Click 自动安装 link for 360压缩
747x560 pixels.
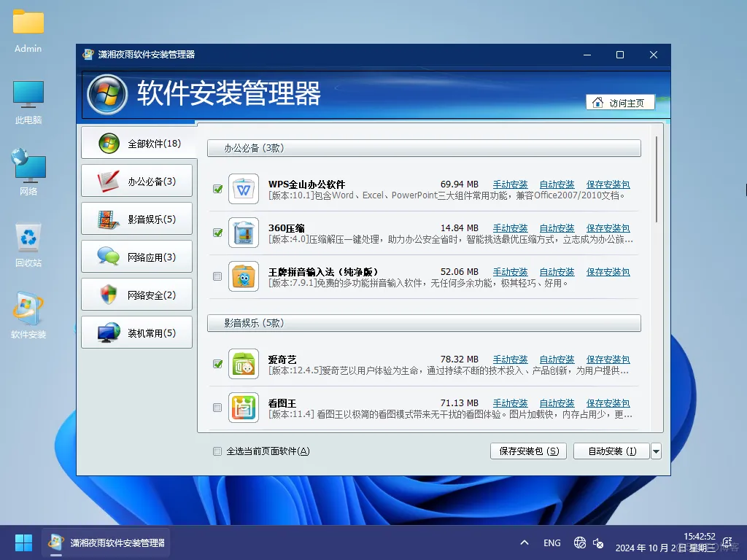(x=557, y=228)
